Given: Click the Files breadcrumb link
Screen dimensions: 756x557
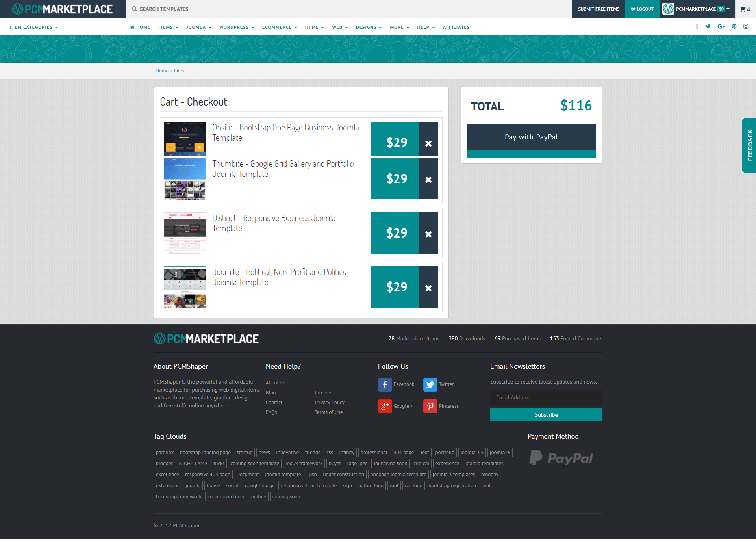Looking at the screenshot, I should [179, 71].
